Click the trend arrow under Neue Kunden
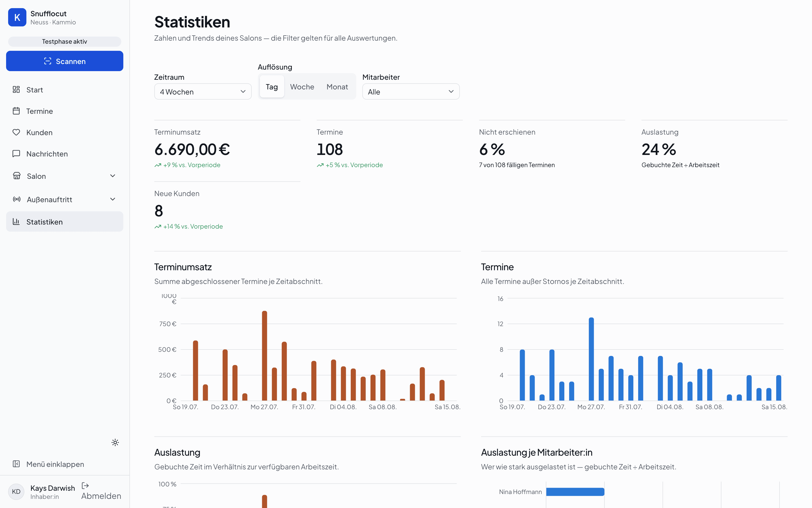Viewport: 812px width, 508px height. [158, 227]
